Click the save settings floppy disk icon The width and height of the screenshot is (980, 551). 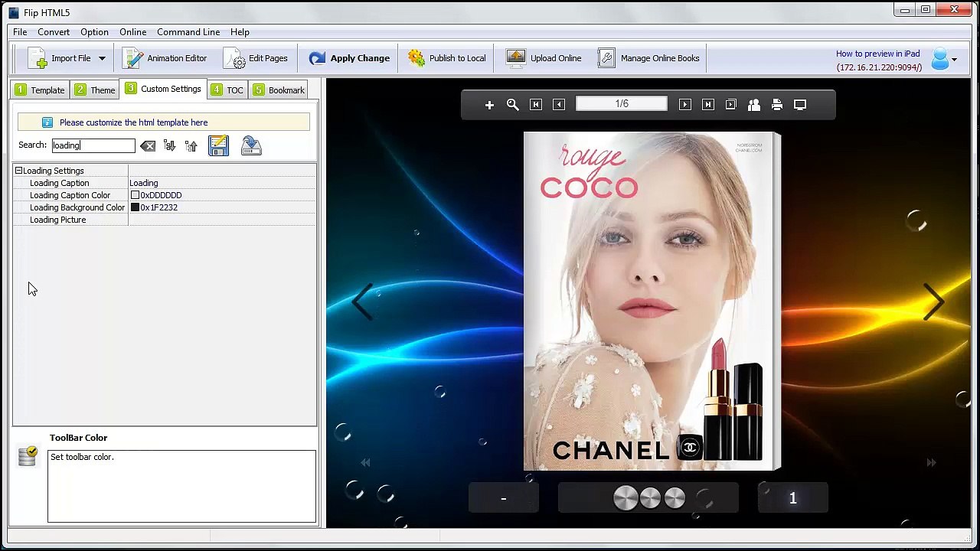point(218,145)
